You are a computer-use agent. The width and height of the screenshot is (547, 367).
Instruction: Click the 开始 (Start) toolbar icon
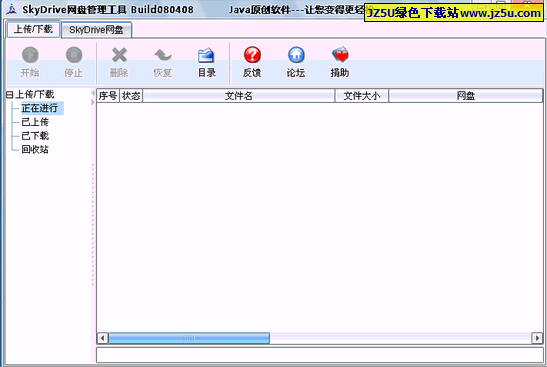point(30,55)
